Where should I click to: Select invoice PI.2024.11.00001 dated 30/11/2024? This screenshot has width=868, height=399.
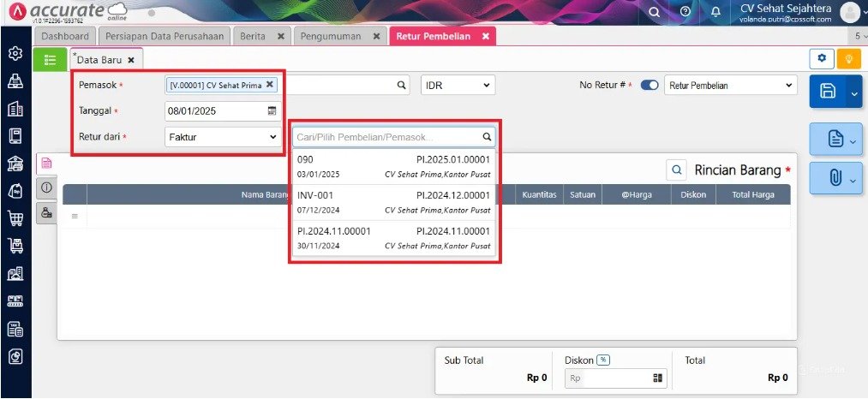[393, 238]
